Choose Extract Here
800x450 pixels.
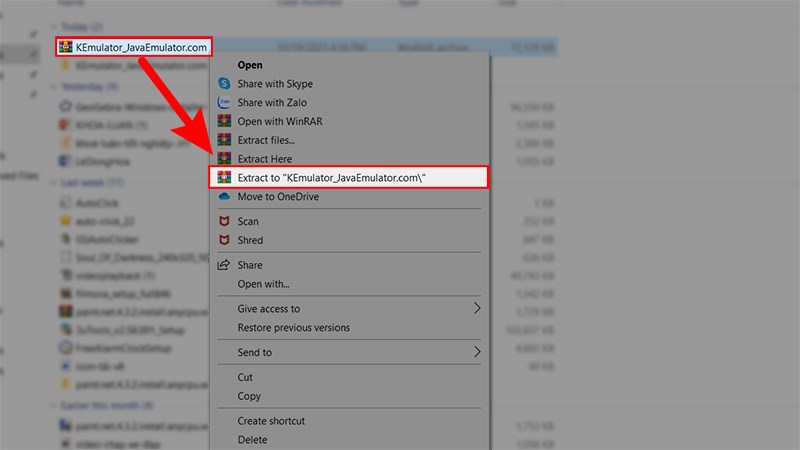(x=264, y=159)
